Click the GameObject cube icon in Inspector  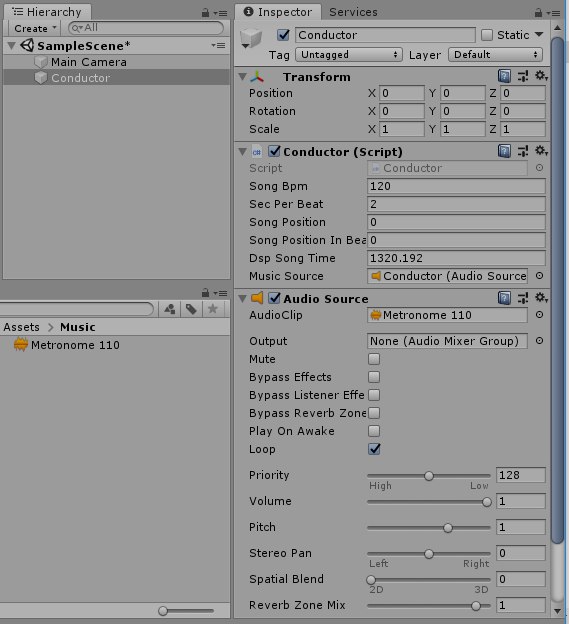pos(251,38)
